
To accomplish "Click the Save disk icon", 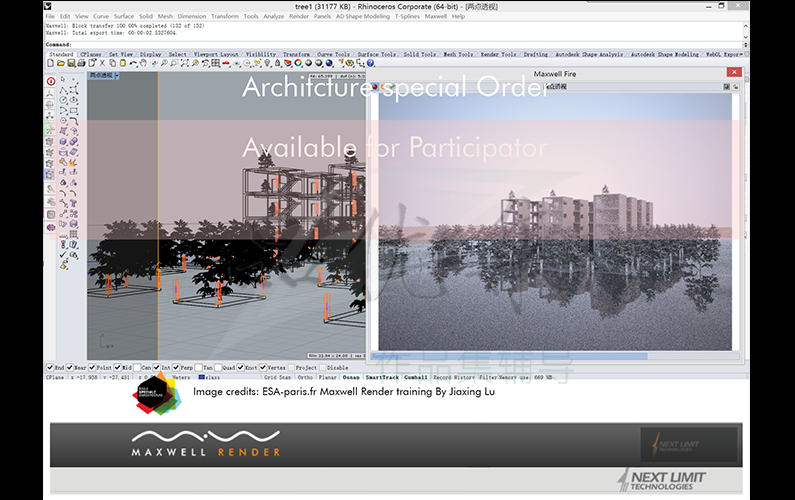I will point(71,63).
